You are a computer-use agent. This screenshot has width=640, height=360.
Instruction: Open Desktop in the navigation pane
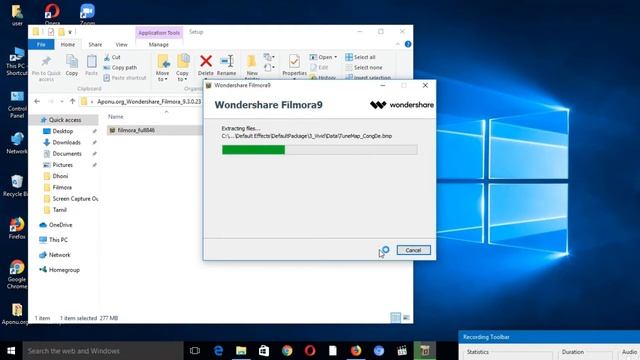[62, 131]
